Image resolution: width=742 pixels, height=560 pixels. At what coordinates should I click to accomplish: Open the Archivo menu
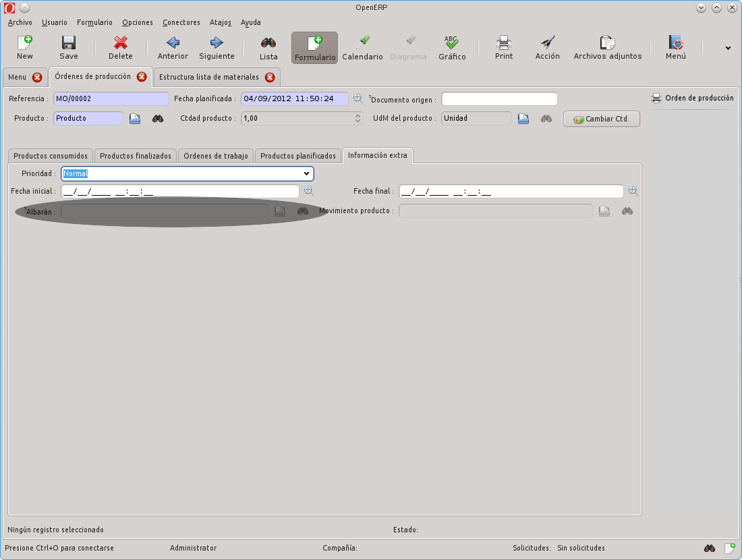[x=20, y=22]
